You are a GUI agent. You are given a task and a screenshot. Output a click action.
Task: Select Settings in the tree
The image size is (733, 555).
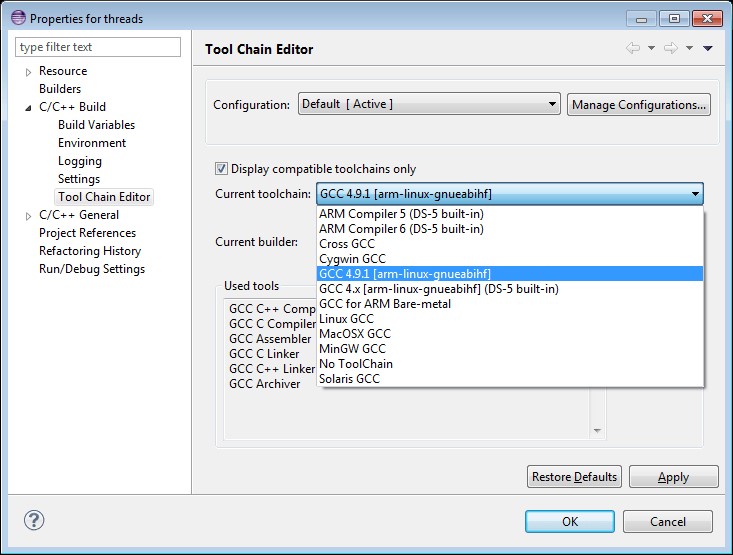(79, 179)
